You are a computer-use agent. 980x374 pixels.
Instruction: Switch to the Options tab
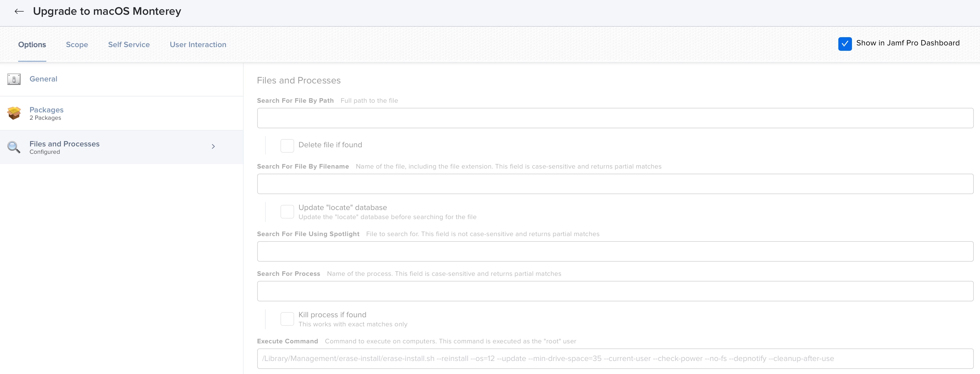[x=32, y=45]
